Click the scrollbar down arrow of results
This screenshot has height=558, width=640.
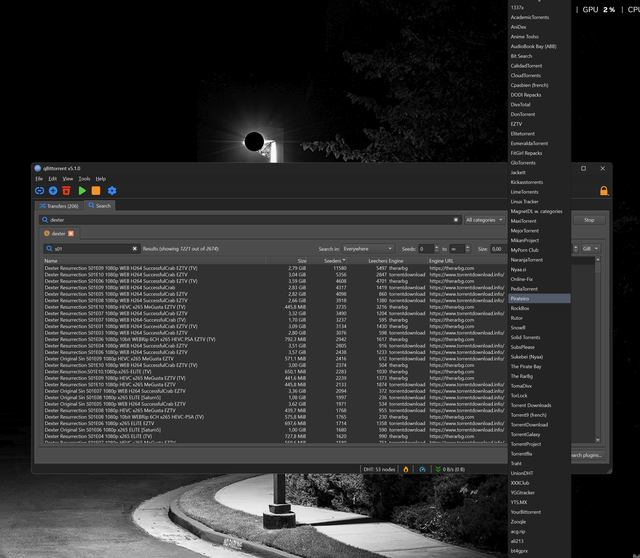click(x=598, y=440)
